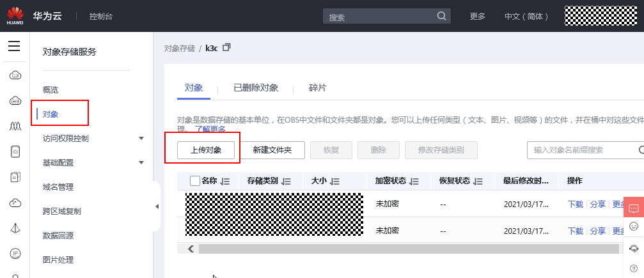Screen dimensions: 644x278
Task: Open 跨区域复制 in the sidebar
Action: [61, 212]
